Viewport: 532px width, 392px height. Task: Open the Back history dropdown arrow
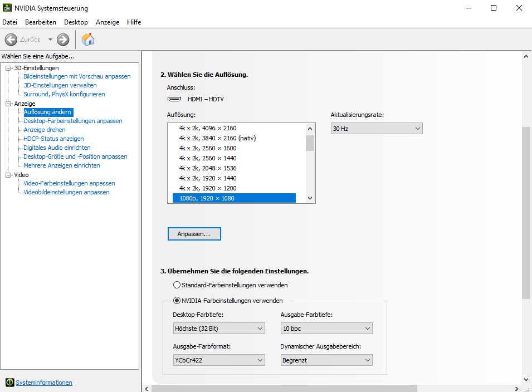pos(50,40)
